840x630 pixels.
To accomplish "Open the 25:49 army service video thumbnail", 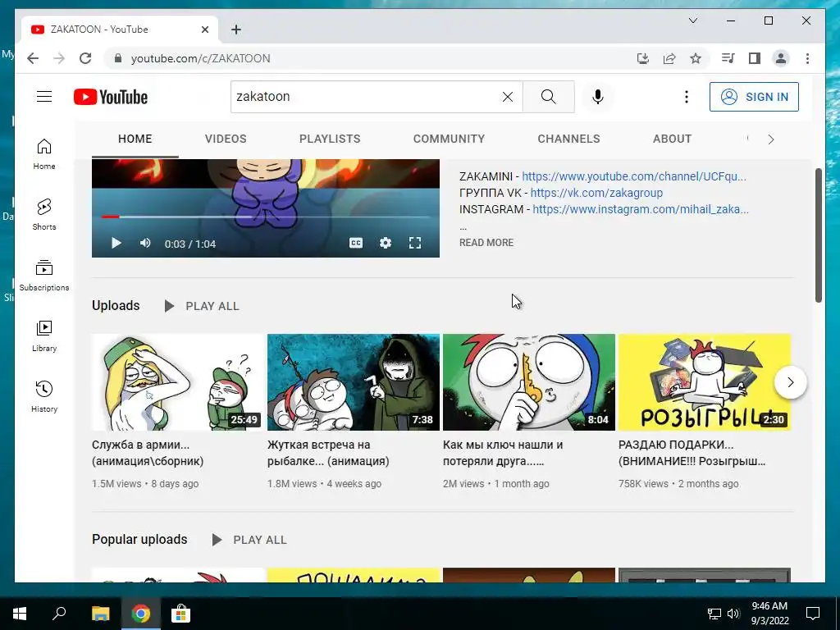I will (x=178, y=382).
